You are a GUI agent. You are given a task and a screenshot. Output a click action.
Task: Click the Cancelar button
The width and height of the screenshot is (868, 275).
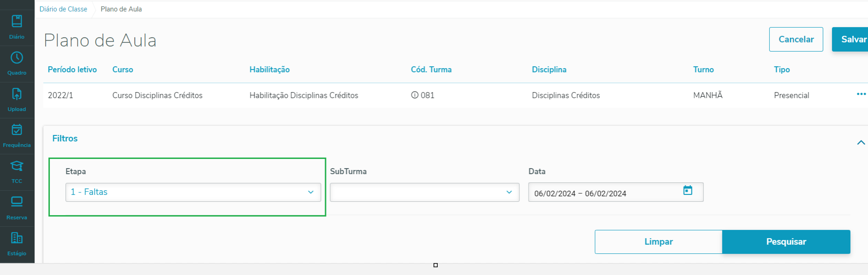[x=796, y=39]
